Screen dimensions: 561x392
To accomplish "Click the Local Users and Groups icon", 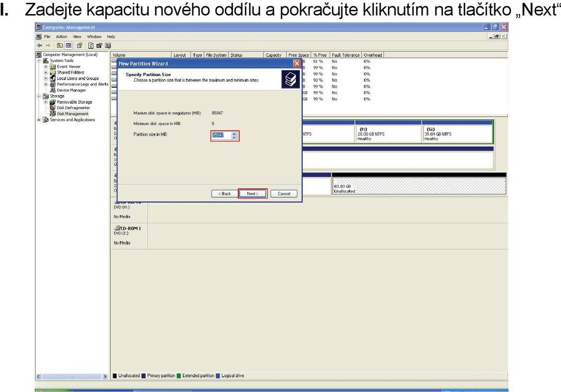I will click(53, 78).
